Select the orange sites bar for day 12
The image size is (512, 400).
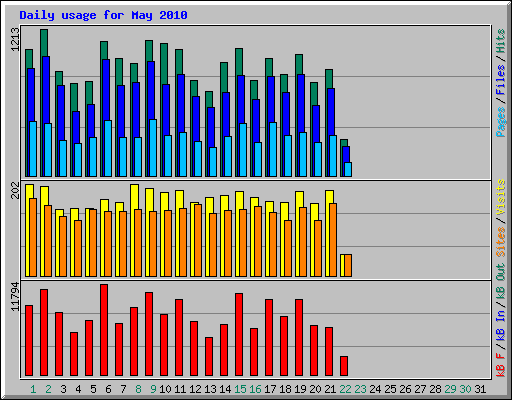point(198,240)
